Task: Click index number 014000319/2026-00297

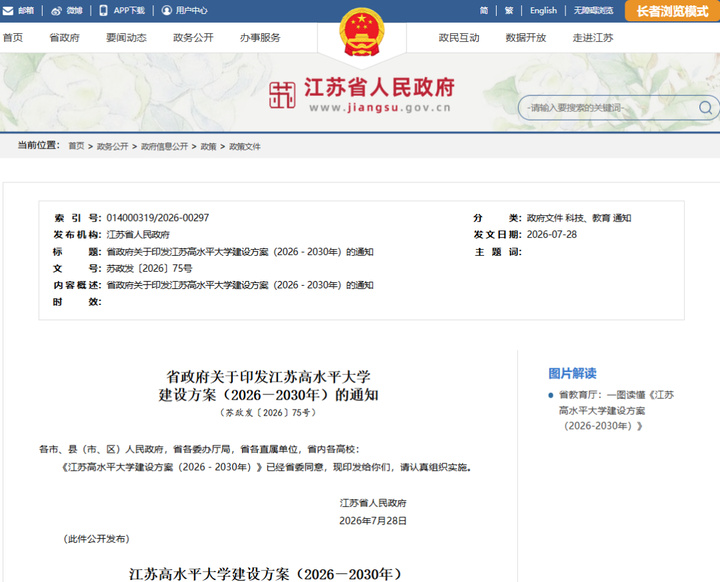Action: click(158, 218)
